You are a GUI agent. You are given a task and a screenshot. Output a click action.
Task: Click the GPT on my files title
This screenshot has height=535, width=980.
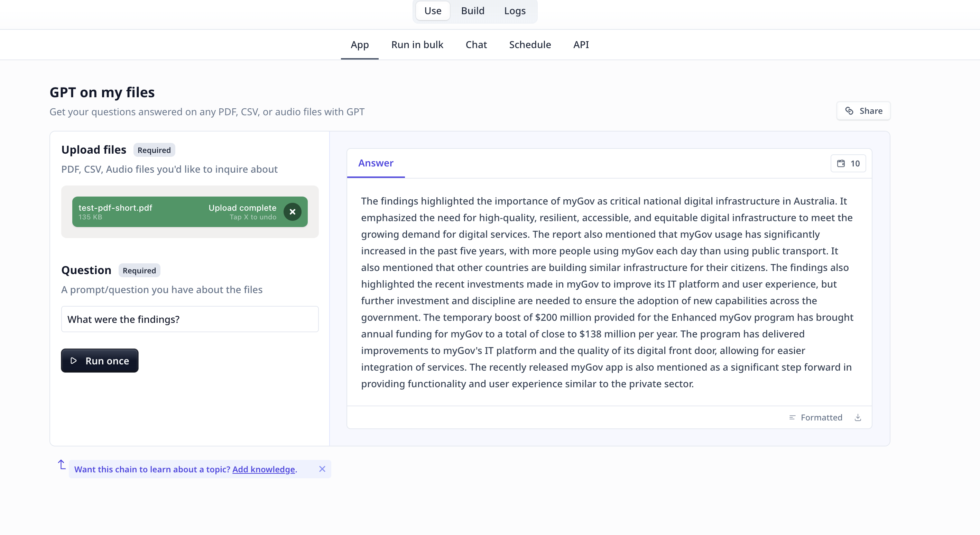tap(102, 92)
